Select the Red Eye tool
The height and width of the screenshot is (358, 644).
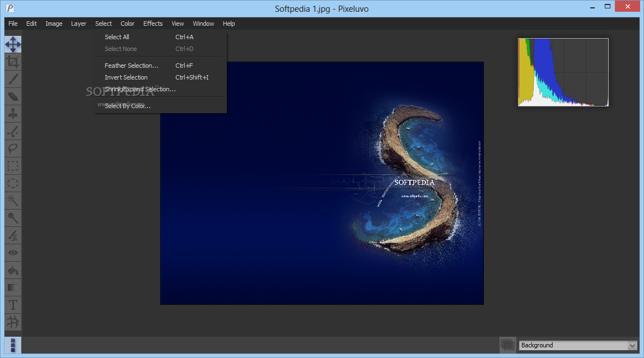[13, 253]
